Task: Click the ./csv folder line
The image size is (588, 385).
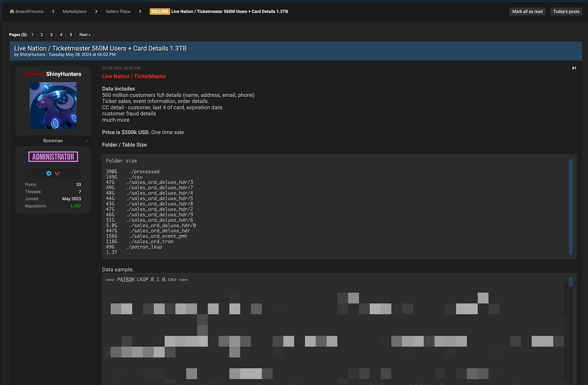Action: click(124, 177)
